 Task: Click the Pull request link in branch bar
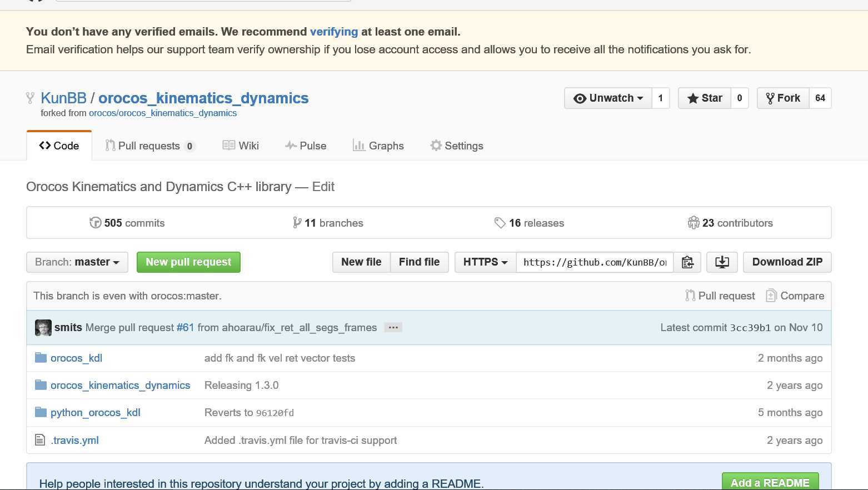(720, 296)
